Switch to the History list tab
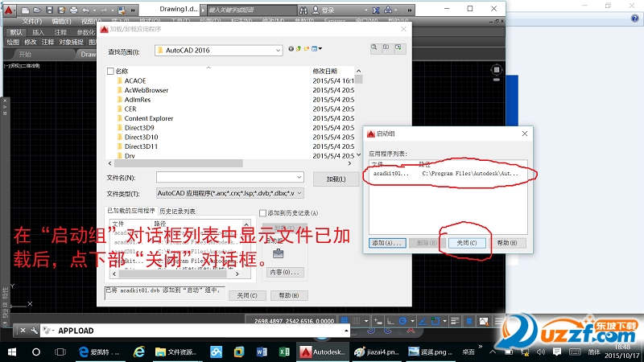 coord(177,211)
